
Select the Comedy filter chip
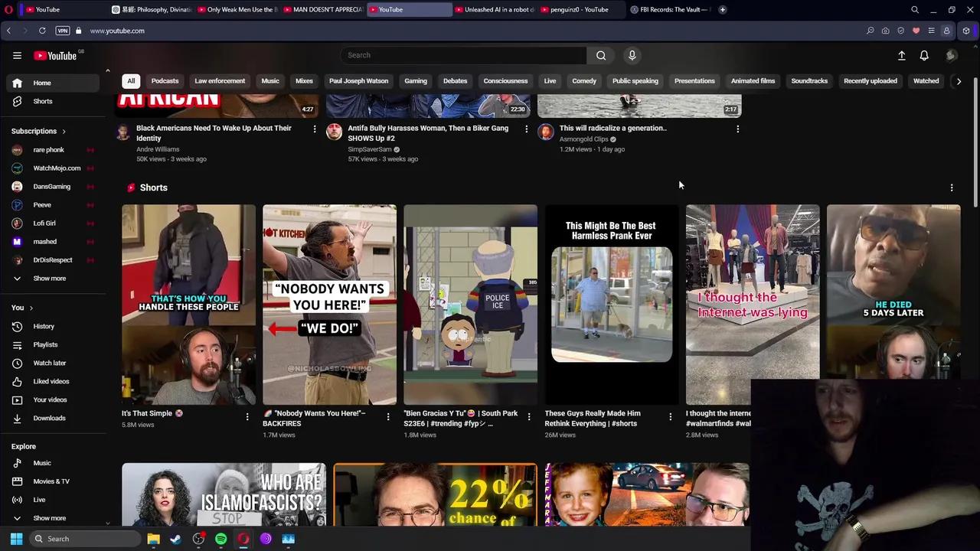click(584, 81)
